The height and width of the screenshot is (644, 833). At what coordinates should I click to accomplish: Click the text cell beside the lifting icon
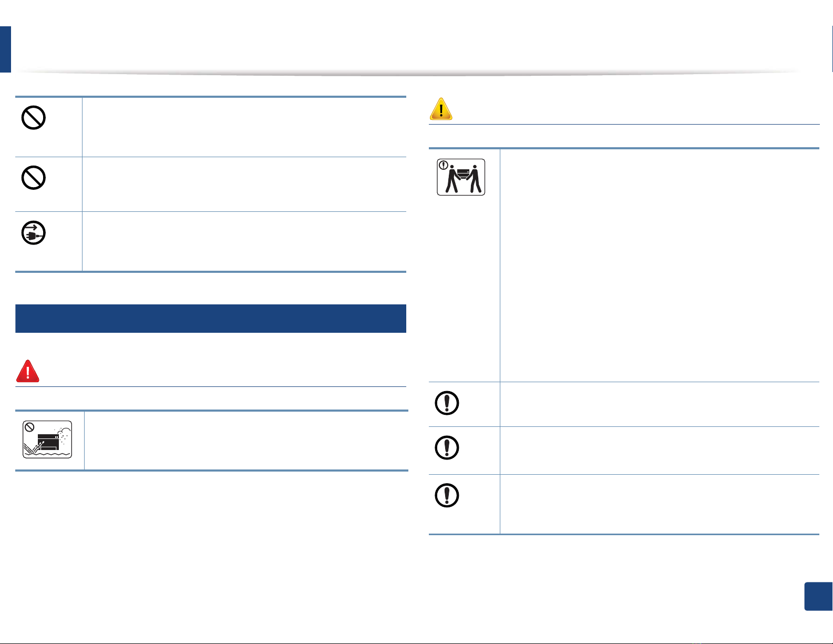(660, 265)
